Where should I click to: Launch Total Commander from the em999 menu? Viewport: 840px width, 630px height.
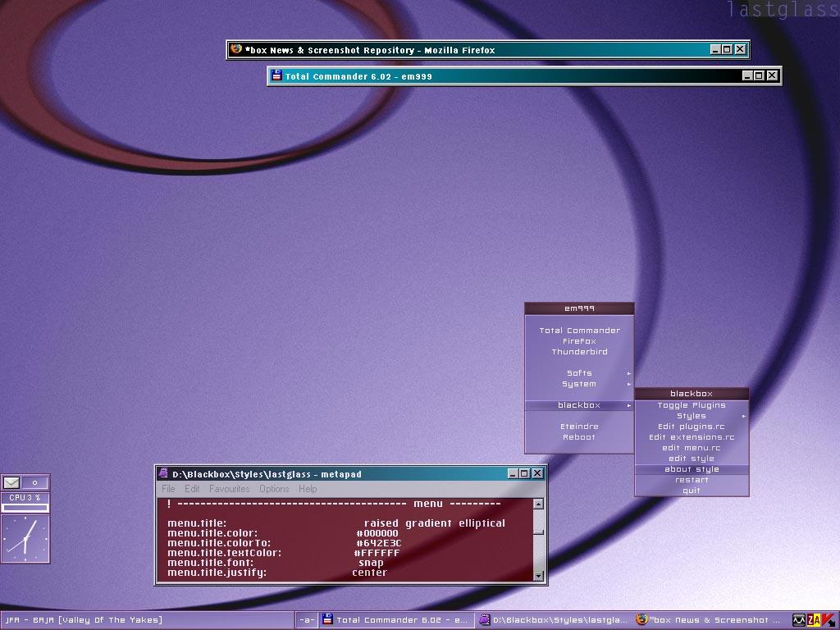579,331
